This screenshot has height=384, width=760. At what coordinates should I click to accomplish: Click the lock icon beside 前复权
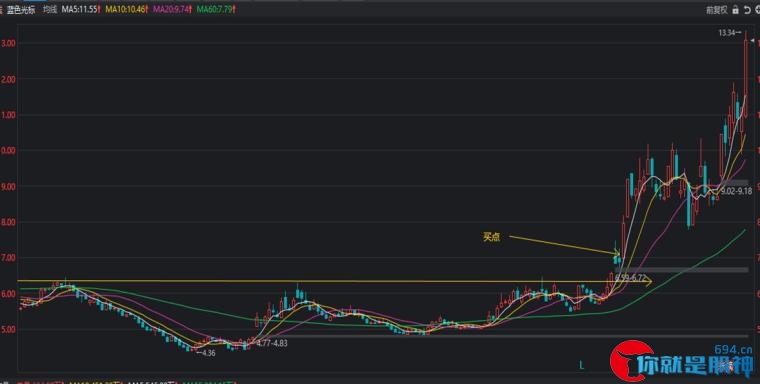point(735,10)
